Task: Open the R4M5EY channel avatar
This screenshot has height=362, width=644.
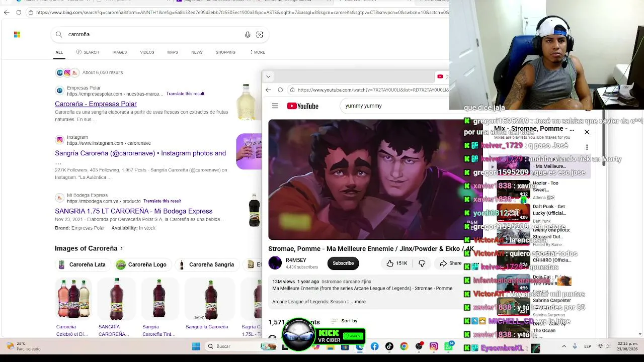Action: pos(275,263)
